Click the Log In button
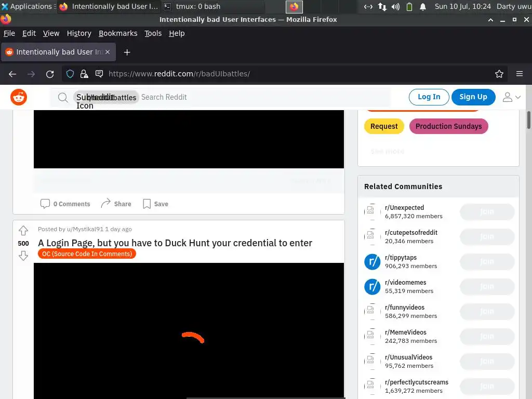 429,97
